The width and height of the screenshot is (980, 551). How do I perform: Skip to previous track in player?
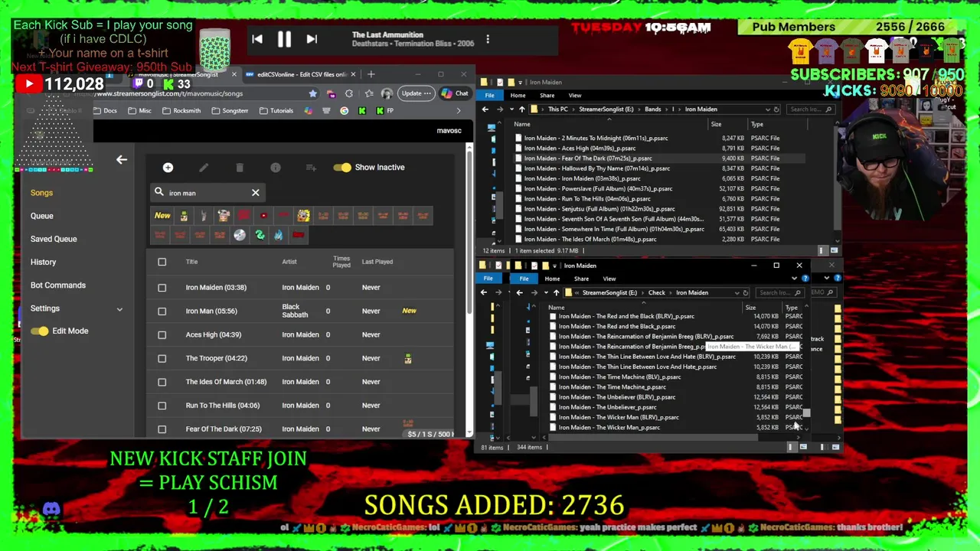[x=257, y=39]
